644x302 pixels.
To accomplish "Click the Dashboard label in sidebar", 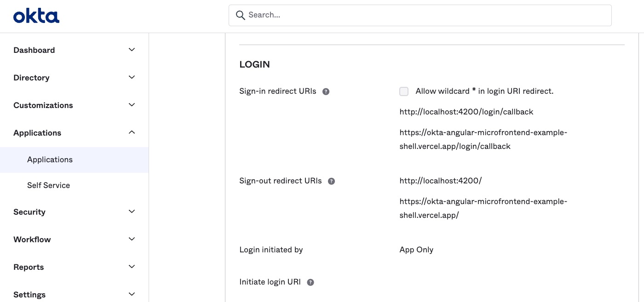I will pyautogui.click(x=34, y=50).
